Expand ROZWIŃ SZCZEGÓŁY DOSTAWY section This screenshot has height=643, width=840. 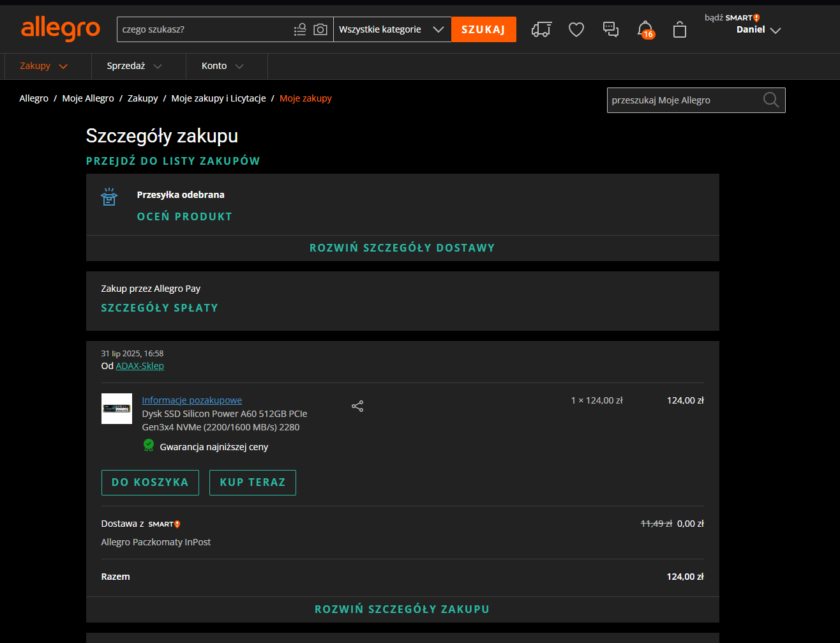[402, 248]
